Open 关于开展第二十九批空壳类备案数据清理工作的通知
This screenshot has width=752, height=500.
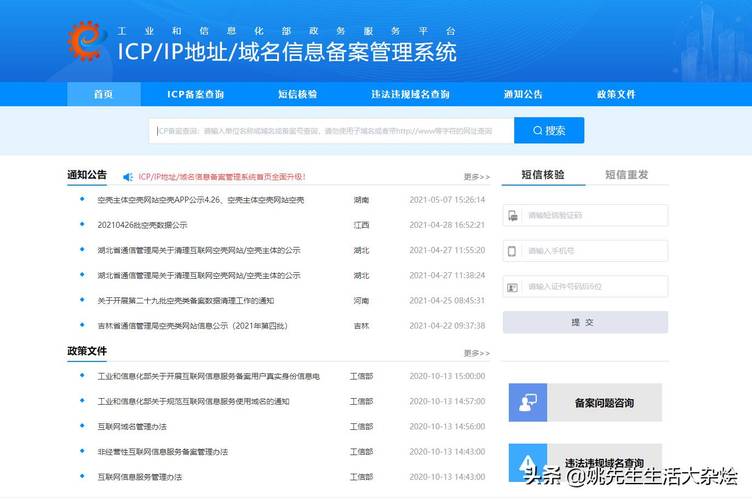coord(186,301)
